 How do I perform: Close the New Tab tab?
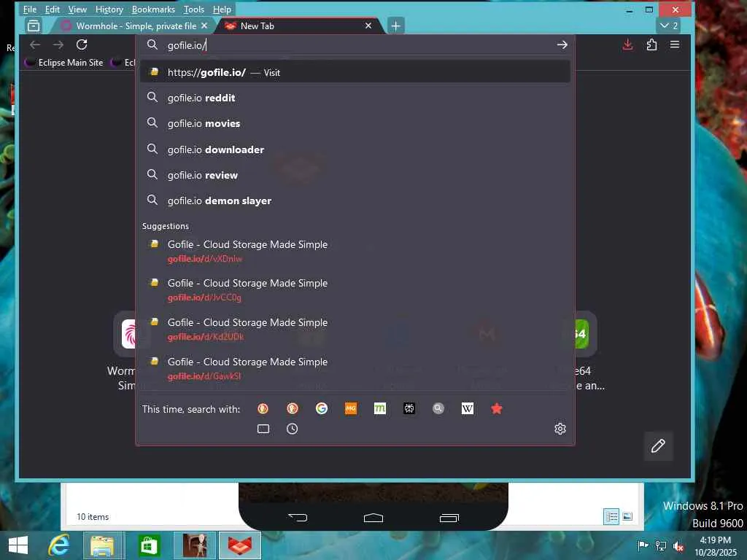tap(368, 26)
